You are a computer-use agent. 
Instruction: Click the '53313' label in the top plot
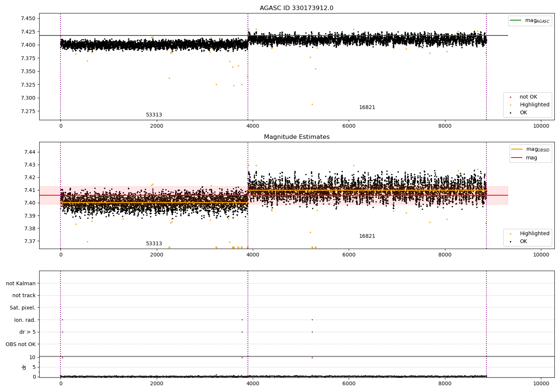tap(154, 115)
